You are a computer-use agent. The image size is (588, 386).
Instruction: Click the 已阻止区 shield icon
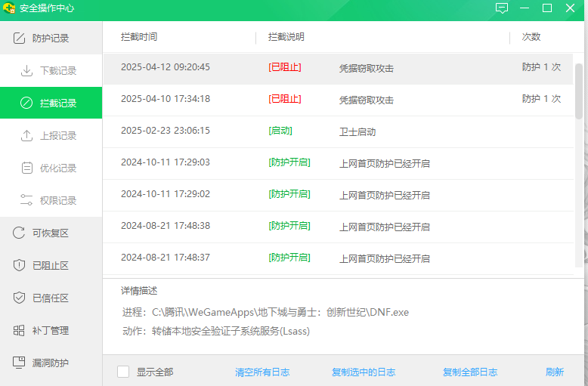pos(20,265)
